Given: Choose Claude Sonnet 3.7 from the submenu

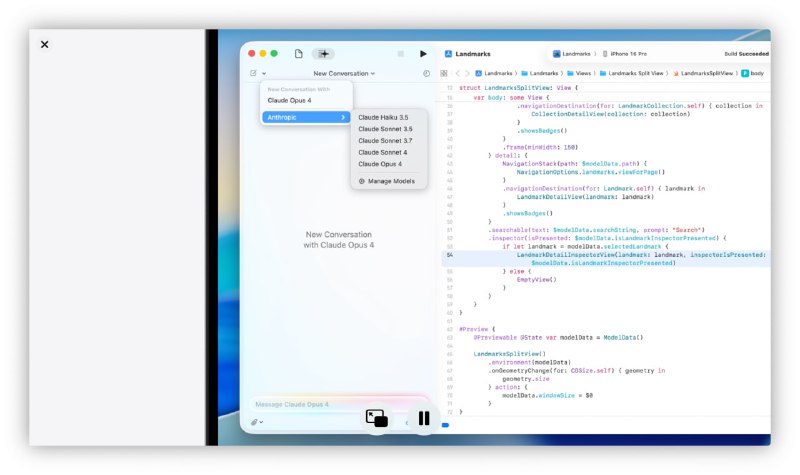Looking at the screenshot, I should pyautogui.click(x=385, y=141).
